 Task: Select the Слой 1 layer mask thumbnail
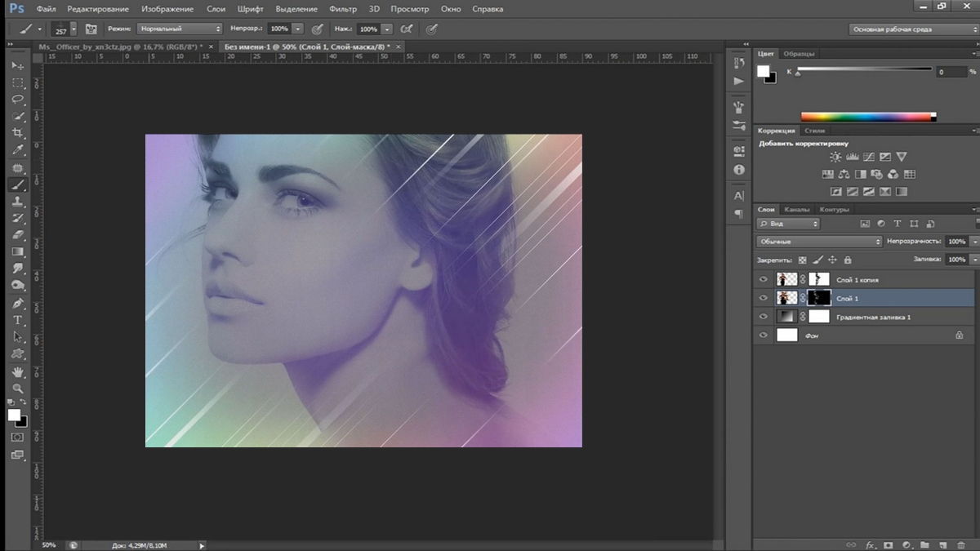click(818, 298)
